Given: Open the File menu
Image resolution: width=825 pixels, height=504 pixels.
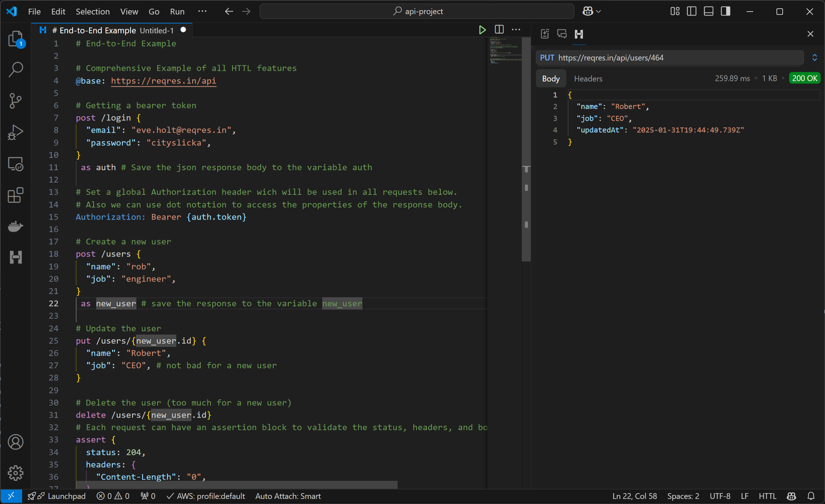Looking at the screenshot, I should tap(34, 11).
